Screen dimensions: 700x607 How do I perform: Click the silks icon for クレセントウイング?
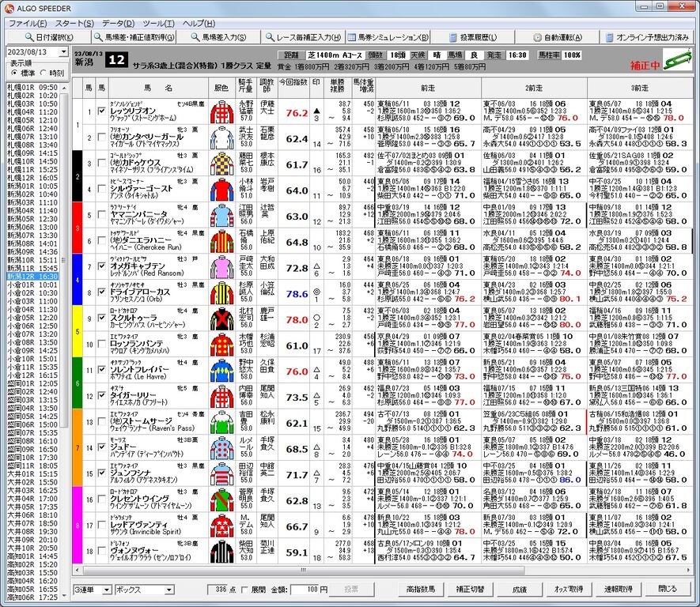221,500
